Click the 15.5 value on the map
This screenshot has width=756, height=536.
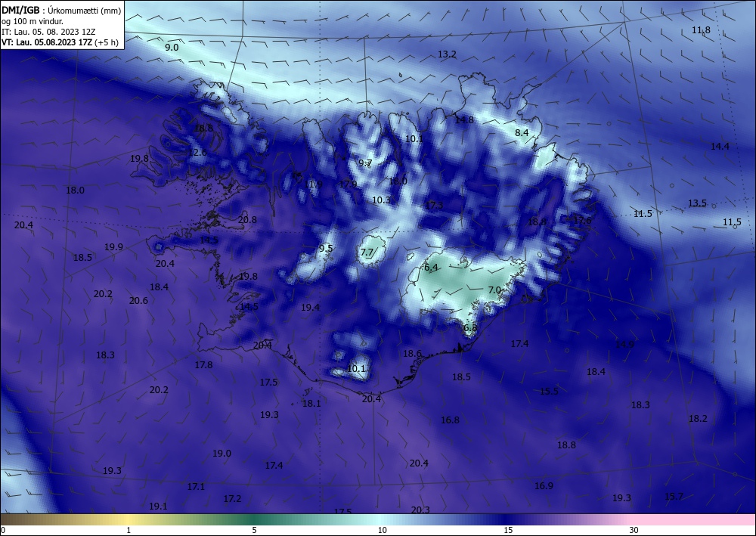(549, 391)
